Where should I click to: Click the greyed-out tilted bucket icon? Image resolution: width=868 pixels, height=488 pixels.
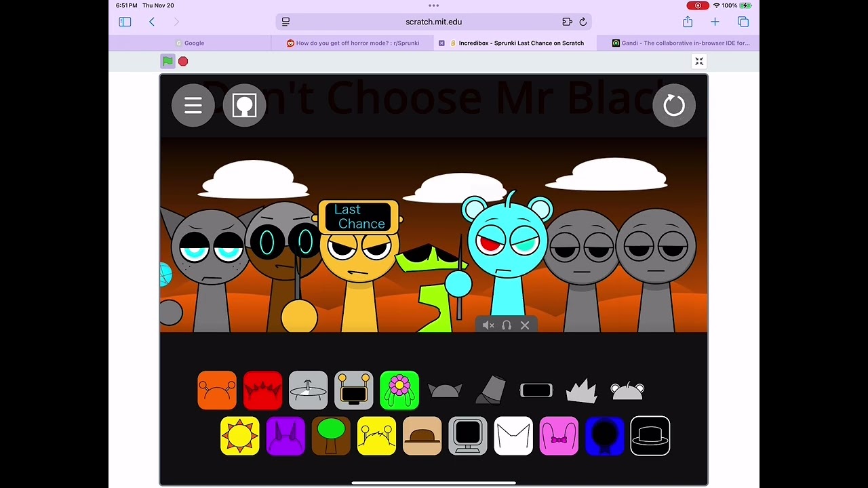(490, 390)
